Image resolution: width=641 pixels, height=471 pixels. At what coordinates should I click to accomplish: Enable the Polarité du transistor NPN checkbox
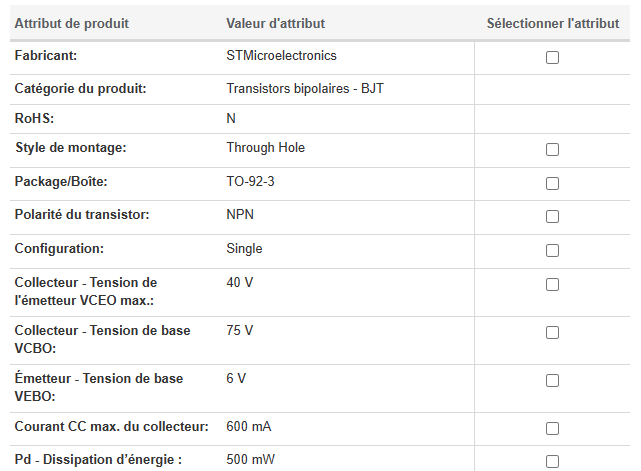click(552, 217)
